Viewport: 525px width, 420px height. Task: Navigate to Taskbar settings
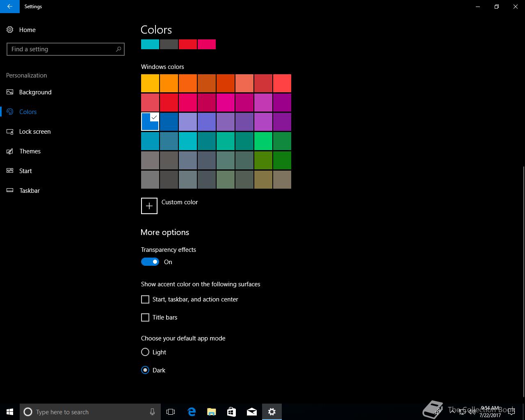[x=30, y=191]
